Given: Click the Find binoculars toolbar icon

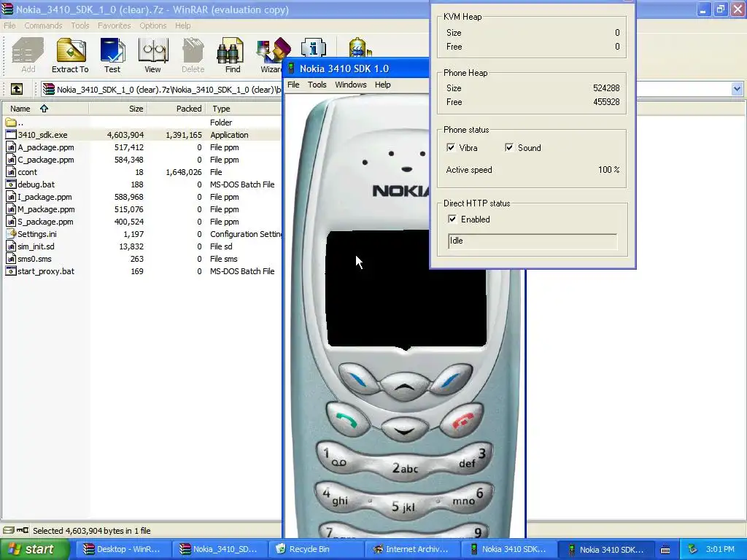Looking at the screenshot, I should 233,55.
